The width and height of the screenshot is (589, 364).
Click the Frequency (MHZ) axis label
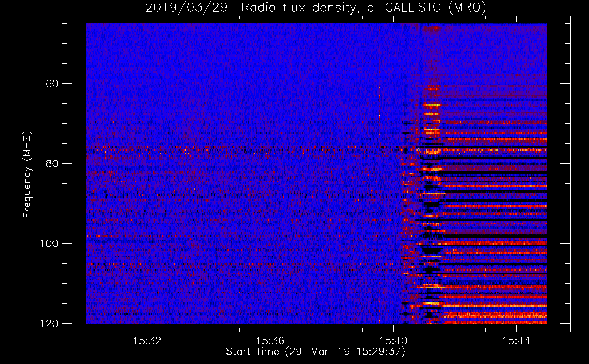tap(27, 174)
